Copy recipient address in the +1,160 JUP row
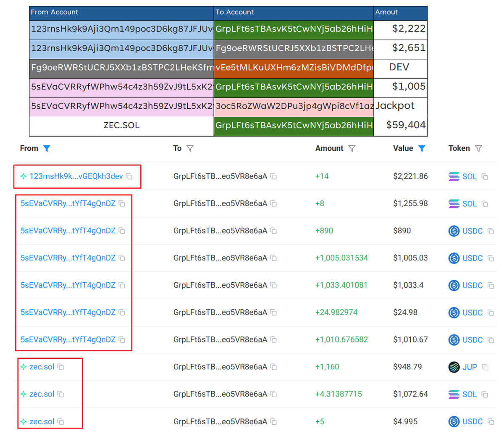This screenshot has height=439, width=504. 273,367
